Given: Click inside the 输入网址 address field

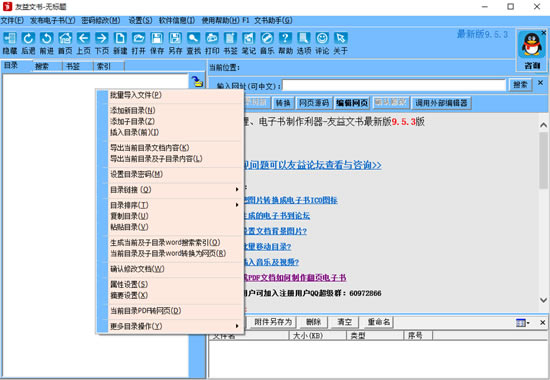Looking at the screenshot, I should pos(394,85).
